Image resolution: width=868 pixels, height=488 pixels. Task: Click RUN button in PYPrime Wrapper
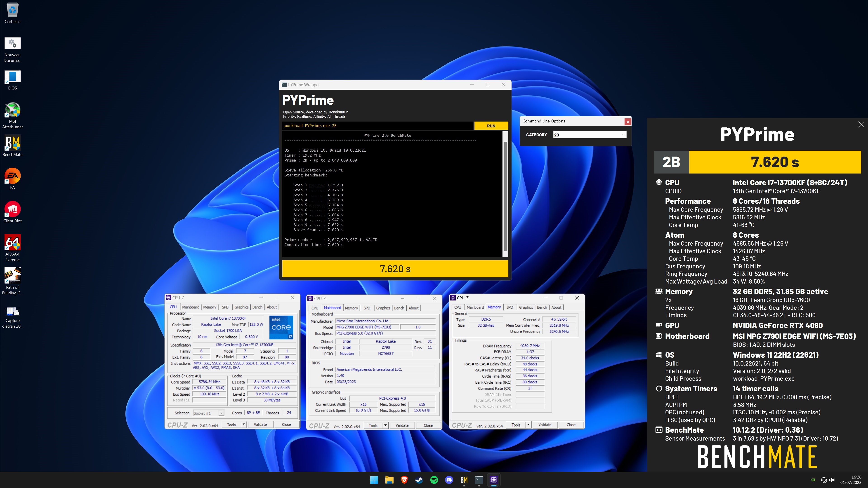point(491,126)
